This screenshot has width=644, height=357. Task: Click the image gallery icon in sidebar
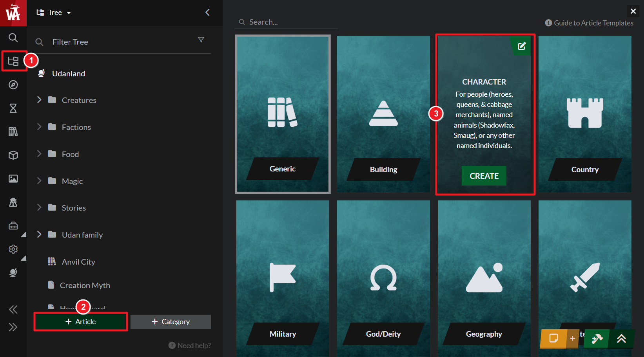pyautogui.click(x=13, y=179)
